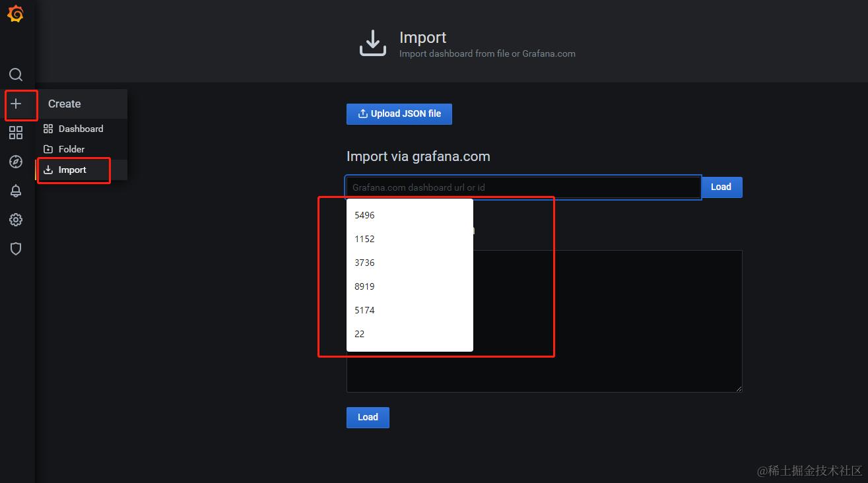Pick suggestion 5496 from the list
The width and height of the screenshot is (868, 483).
[x=410, y=215]
